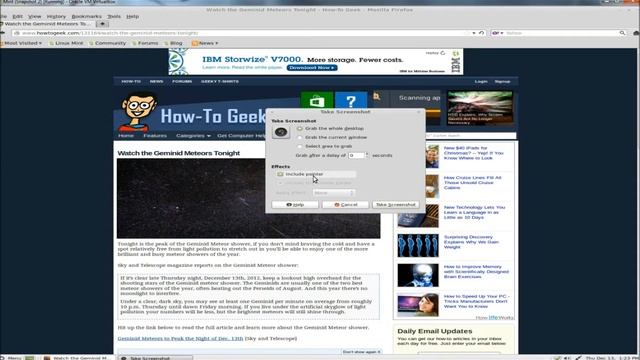Open the Blog bookmark
The image size is (640, 360).
173,43
